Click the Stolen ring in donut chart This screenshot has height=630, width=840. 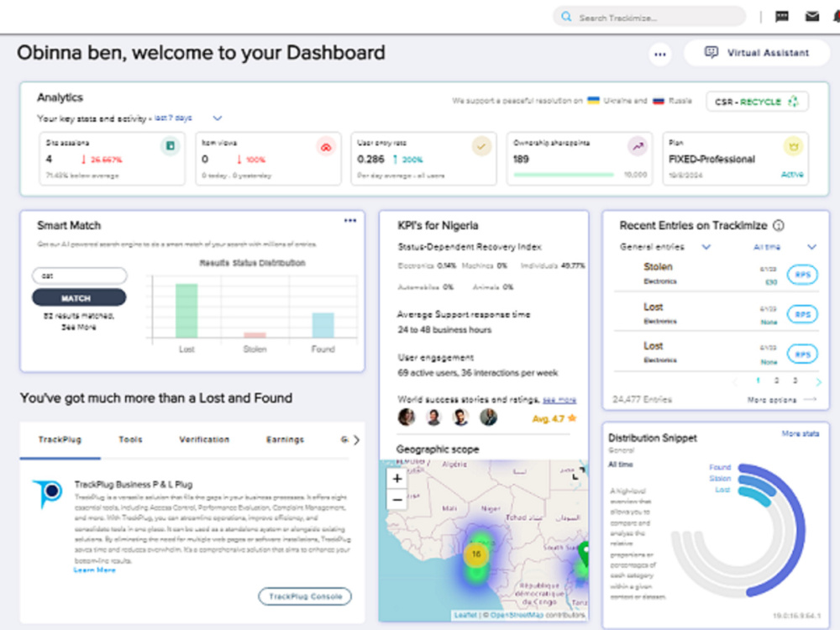(x=759, y=484)
